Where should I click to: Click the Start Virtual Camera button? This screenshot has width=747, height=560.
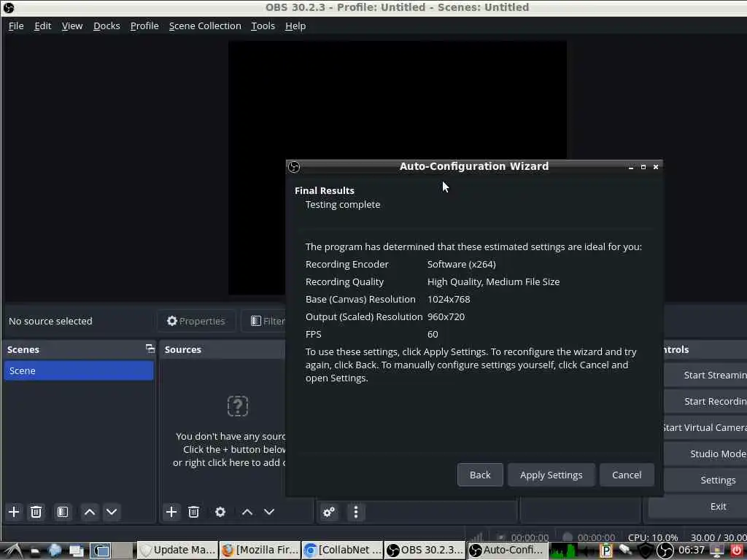point(705,427)
